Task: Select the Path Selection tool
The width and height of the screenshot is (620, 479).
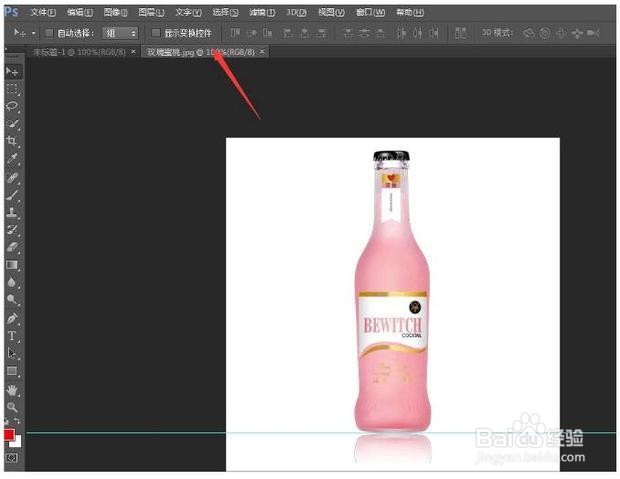Action: [12, 353]
